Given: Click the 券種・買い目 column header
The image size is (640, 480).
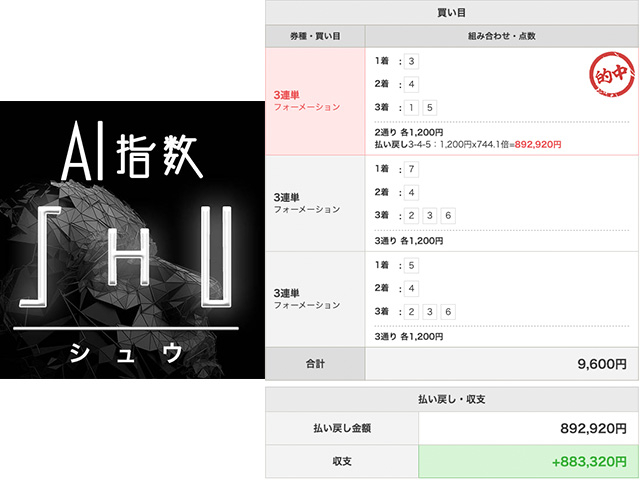Looking at the screenshot, I should point(315,36).
